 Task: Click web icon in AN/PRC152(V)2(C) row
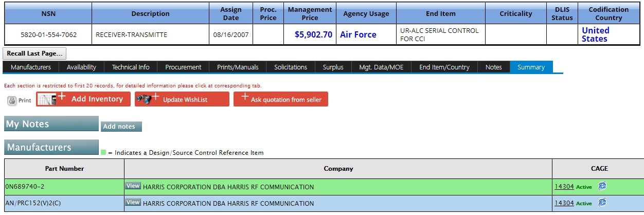602,203
